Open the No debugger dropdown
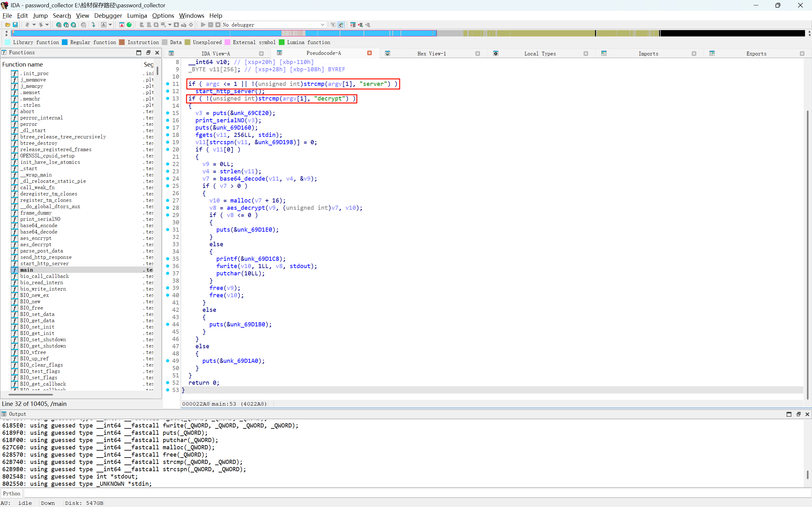 (x=322, y=25)
